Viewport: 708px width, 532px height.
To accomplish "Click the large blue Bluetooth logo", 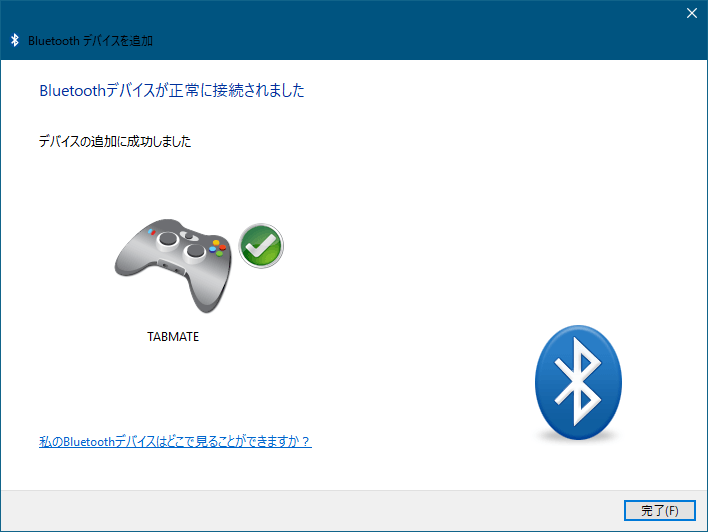I will pos(578,383).
